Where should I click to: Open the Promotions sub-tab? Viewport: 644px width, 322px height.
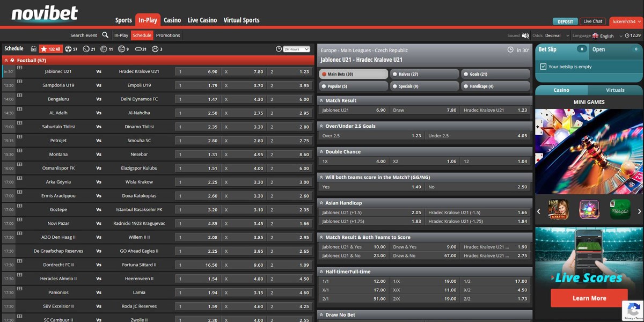click(168, 35)
